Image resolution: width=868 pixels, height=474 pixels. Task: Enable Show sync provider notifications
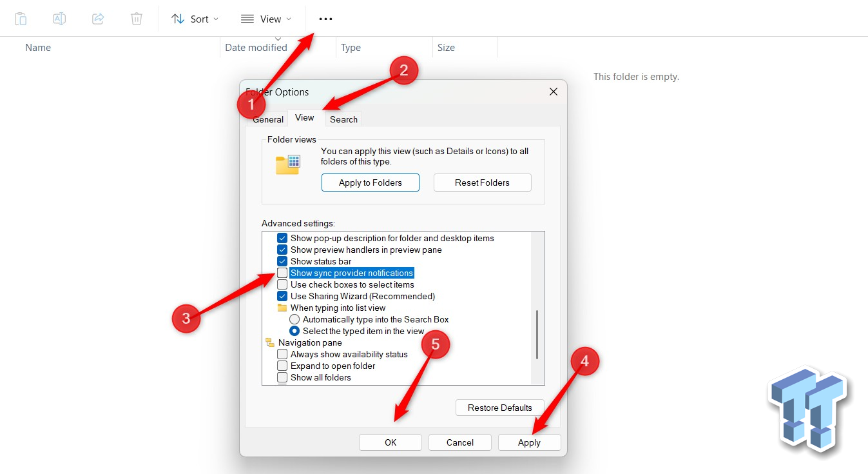[282, 272]
